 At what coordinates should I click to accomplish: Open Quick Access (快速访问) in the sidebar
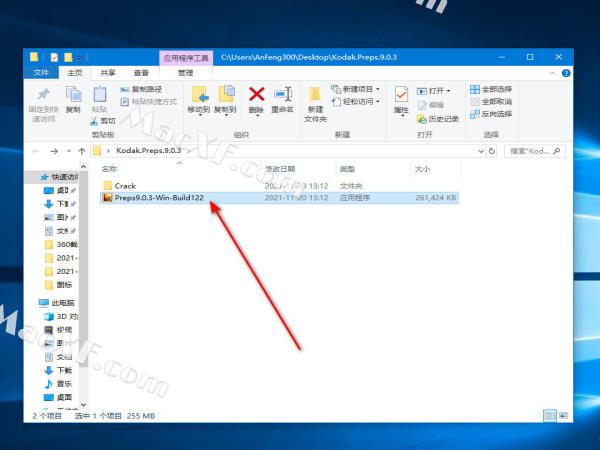(x=59, y=177)
